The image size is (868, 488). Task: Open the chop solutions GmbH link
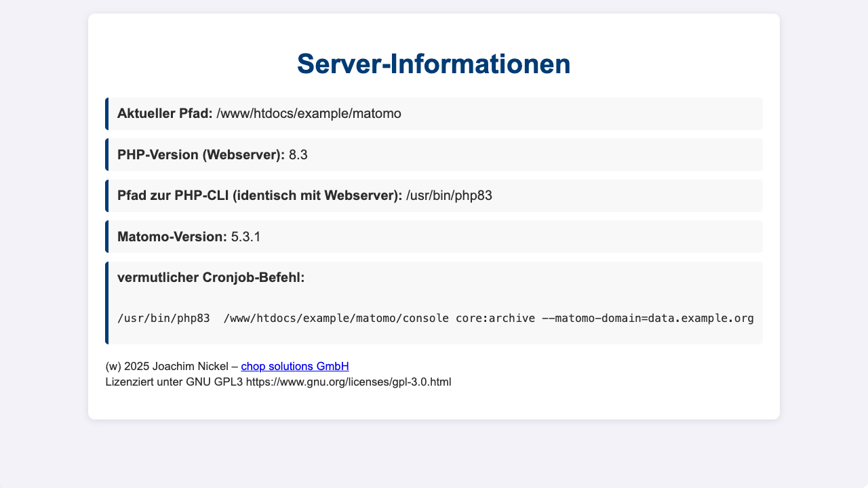click(295, 366)
